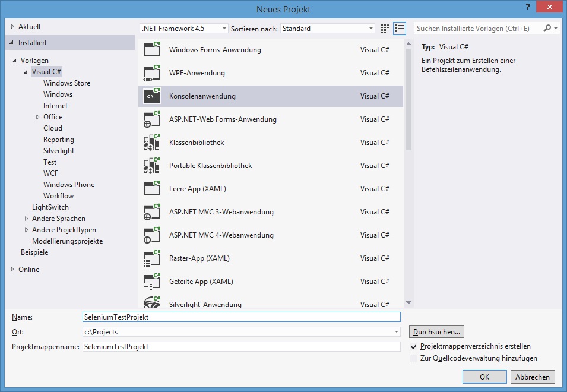The image size is (567, 392).
Task: Open the dialog help question mark
Action: tap(528, 7)
